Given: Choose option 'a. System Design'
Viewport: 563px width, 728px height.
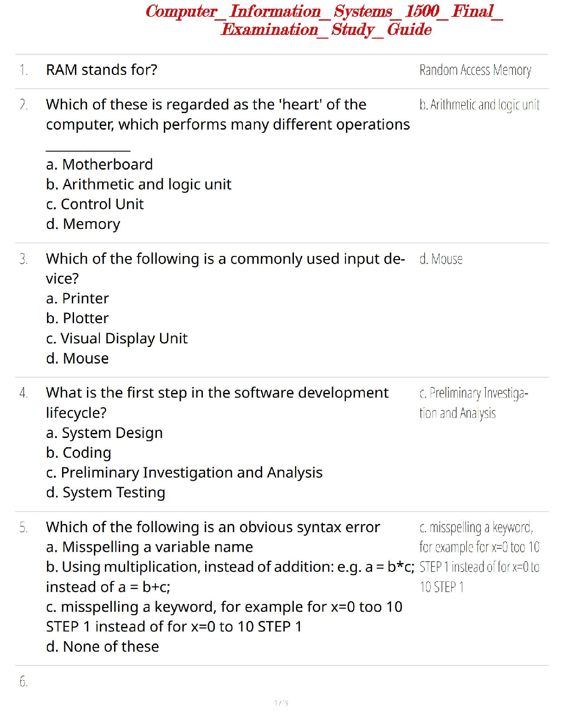Looking at the screenshot, I should pyautogui.click(x=104, y=433).
